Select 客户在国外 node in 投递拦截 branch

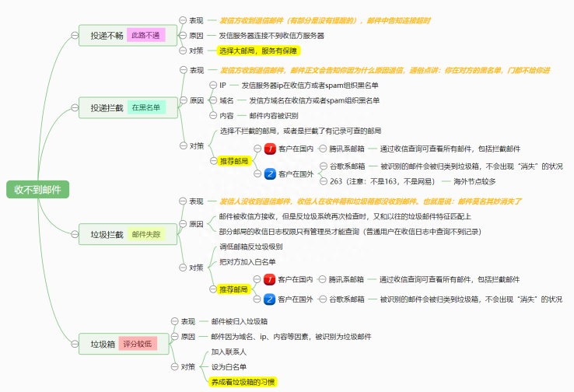coord(296,174)
